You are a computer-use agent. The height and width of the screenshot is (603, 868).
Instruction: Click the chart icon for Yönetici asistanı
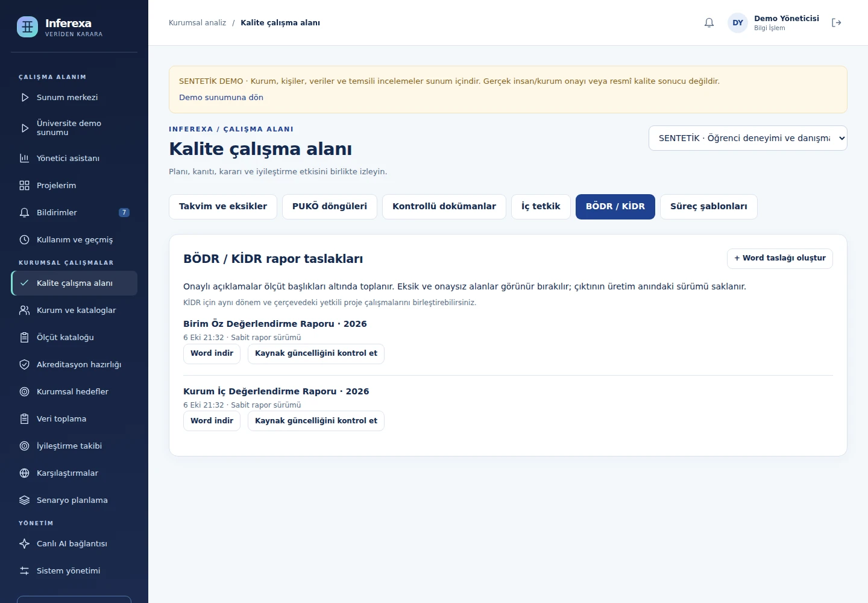coord(25,159)
